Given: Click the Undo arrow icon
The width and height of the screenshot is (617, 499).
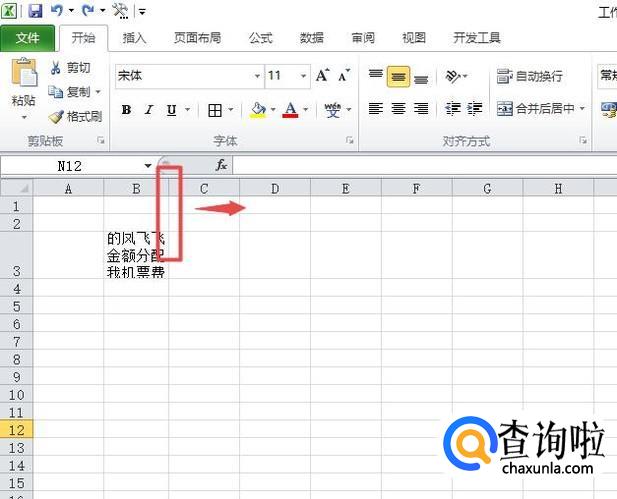Looking at the screenshot, I should (x=57, y=10).
